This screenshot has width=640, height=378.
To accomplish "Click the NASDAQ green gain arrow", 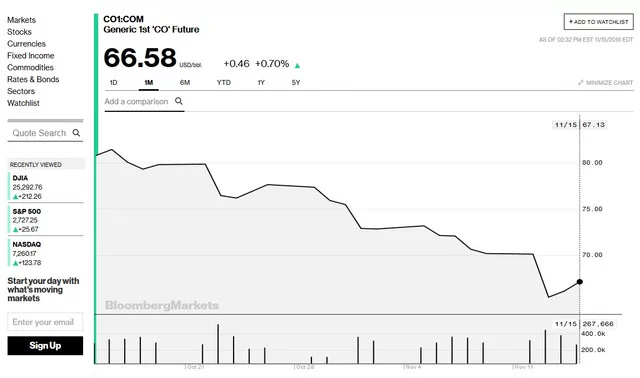I will tap(16, 263).
